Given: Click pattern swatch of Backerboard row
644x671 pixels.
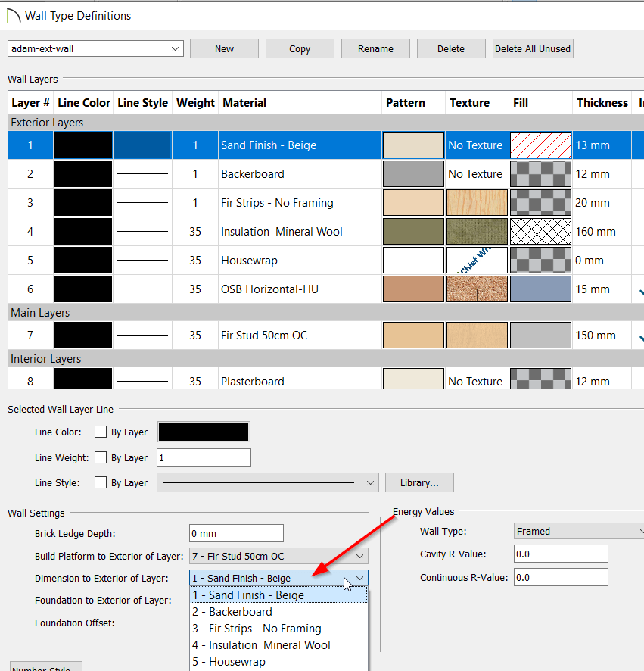Looking at the screenshot, I should [x=413, y=173].
